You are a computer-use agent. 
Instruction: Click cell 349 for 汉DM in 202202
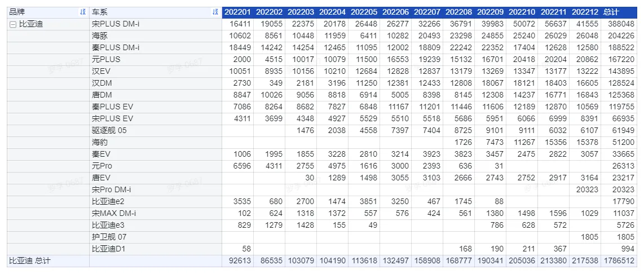point(276,83)
